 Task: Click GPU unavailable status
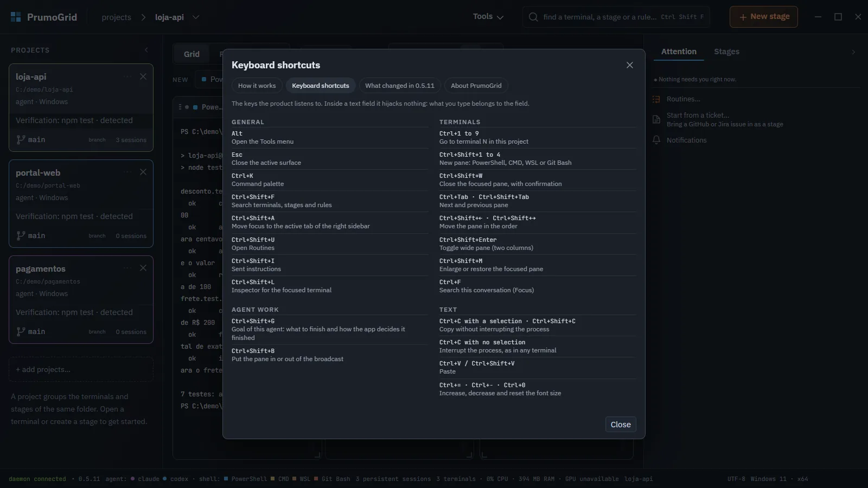point(592,479)
